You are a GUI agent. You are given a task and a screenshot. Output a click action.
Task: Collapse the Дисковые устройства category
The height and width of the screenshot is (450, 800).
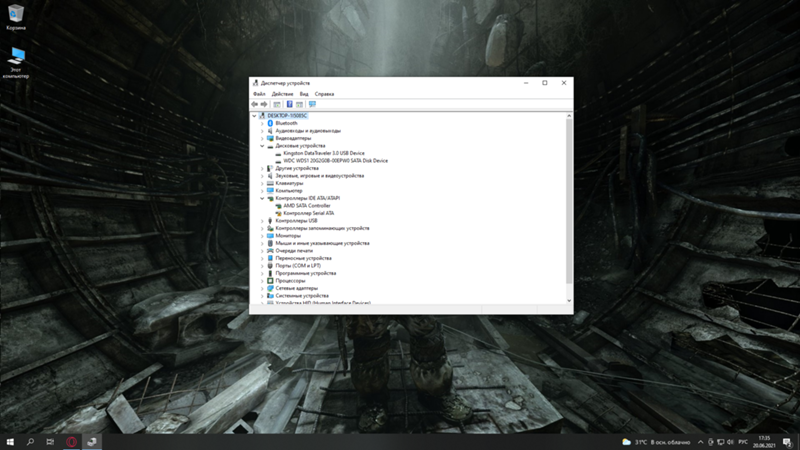[x=262, y=146]
